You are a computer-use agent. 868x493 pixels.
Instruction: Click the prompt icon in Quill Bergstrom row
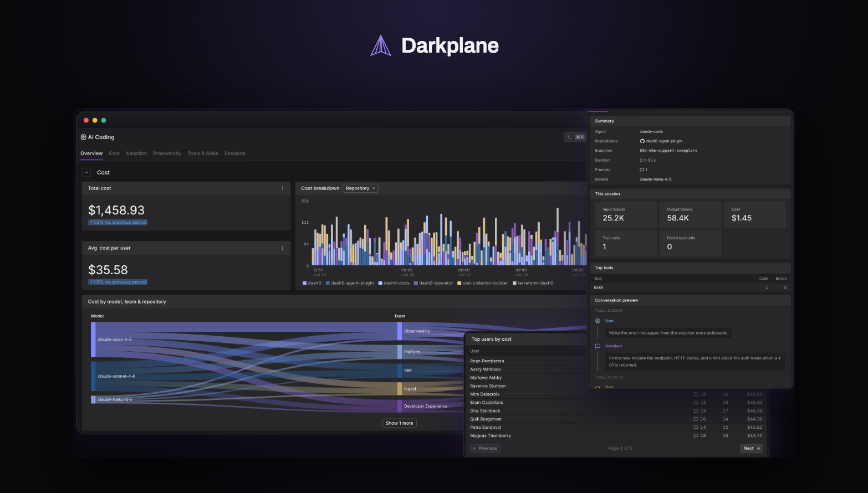point(696,419)
